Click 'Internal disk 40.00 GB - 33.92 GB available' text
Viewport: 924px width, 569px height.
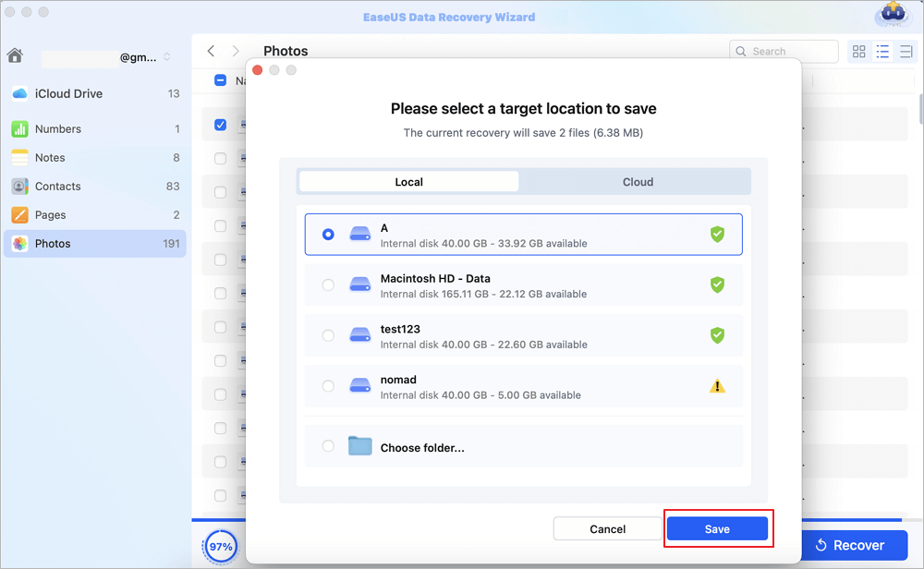[484, 244]
